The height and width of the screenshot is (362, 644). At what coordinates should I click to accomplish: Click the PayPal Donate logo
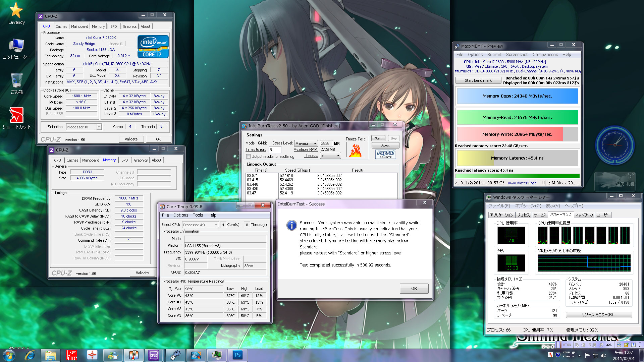coord(385,154)
